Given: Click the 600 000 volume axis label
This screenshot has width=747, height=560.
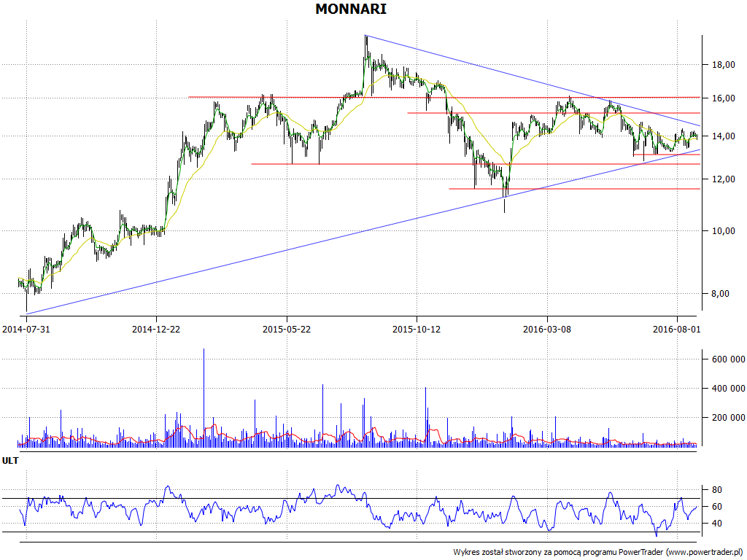Looking at the screenshot, I should tap(729, 359).
